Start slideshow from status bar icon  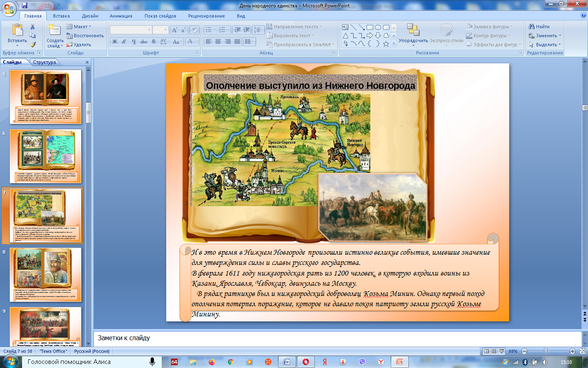tap(501, 351)
